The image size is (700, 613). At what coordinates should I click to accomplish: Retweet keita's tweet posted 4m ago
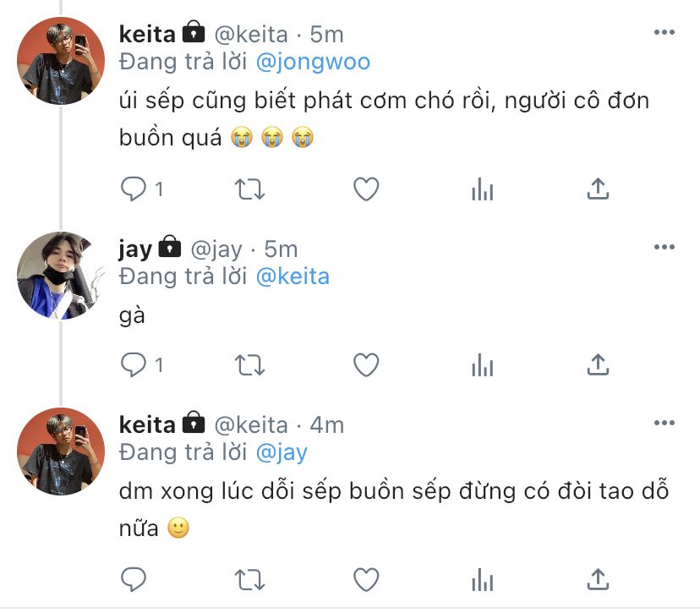pos(249,579)
